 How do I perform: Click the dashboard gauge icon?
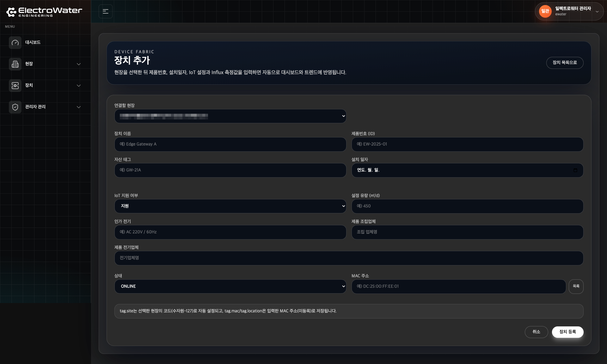(15, 43)
